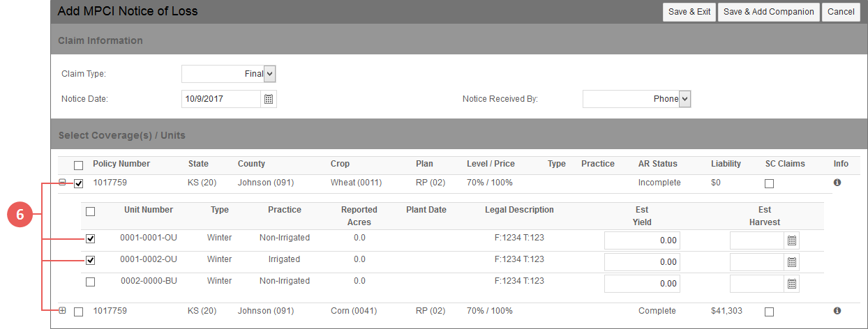Toggle the select-all coverages header checkbox

click(78, 165)
